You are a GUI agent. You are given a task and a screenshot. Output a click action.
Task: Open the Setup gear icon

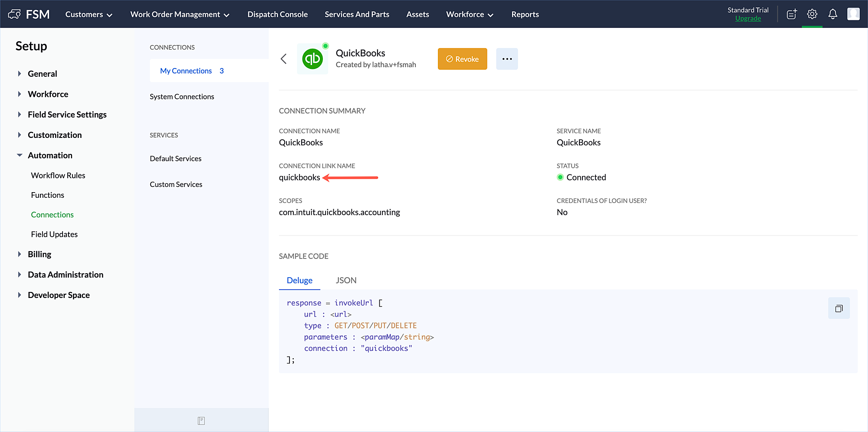[x=812, y=14]
